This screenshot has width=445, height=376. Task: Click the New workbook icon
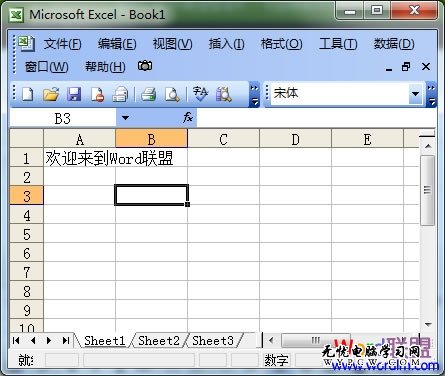coord(28,94)
